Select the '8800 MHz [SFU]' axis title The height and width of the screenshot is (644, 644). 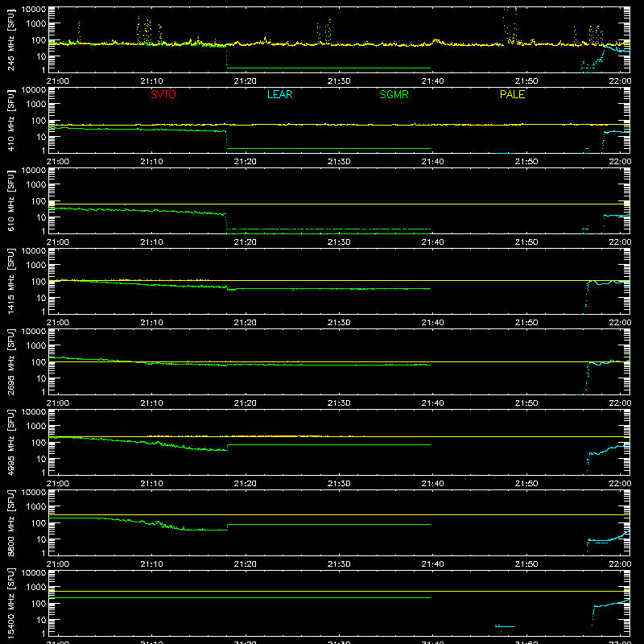[x=11, y=523]
